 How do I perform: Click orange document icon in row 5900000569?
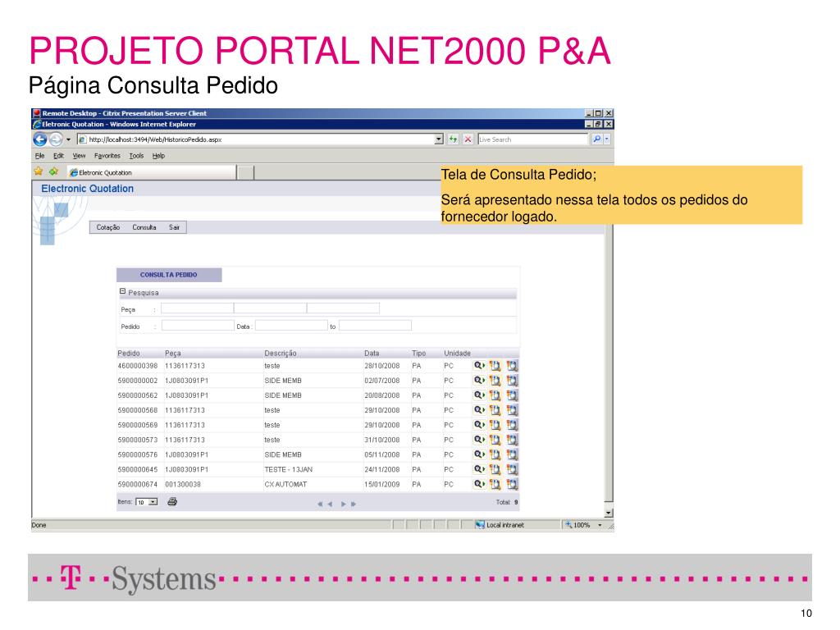(x=495, y=425)
